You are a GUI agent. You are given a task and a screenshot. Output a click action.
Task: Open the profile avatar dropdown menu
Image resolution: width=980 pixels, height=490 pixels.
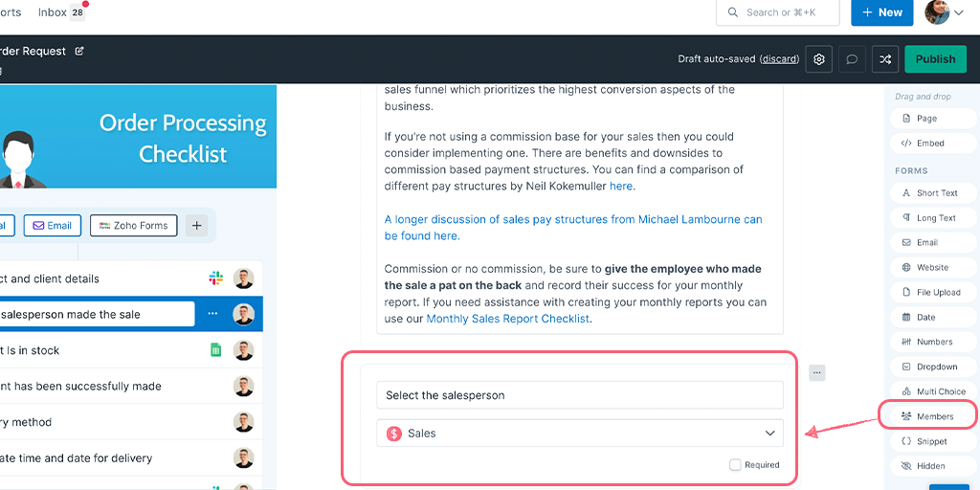pyautogui.click(x=945, y=12)
